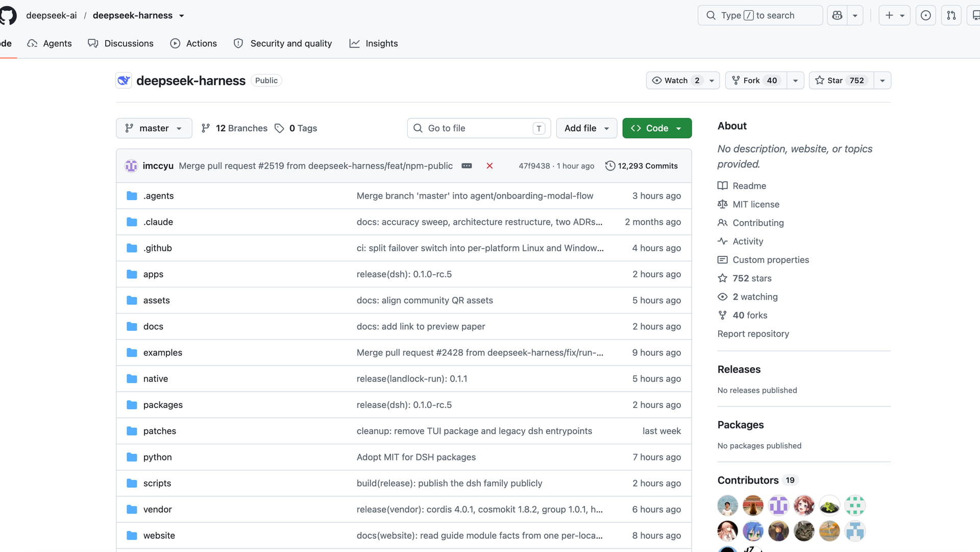Viewport: 980px width, 552px height.
Task: Open the pull requests icon in header
Action: [x=951, y=15]
